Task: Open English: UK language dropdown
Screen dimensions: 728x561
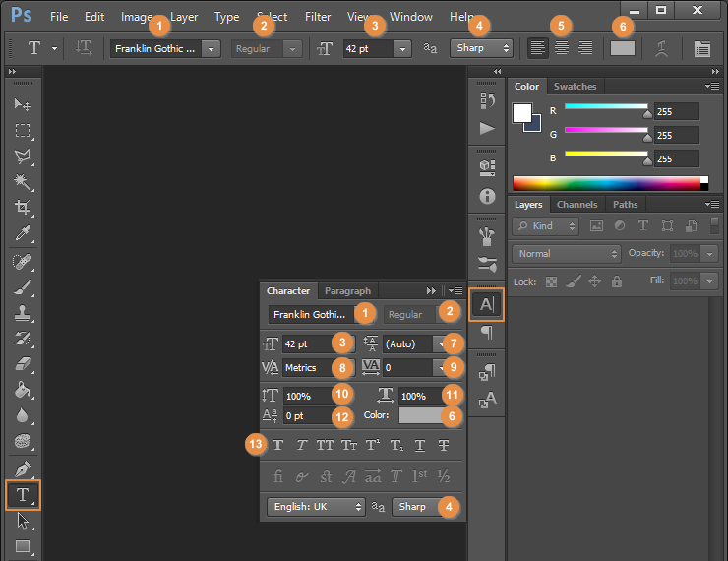Action: (x=316, y=507)
